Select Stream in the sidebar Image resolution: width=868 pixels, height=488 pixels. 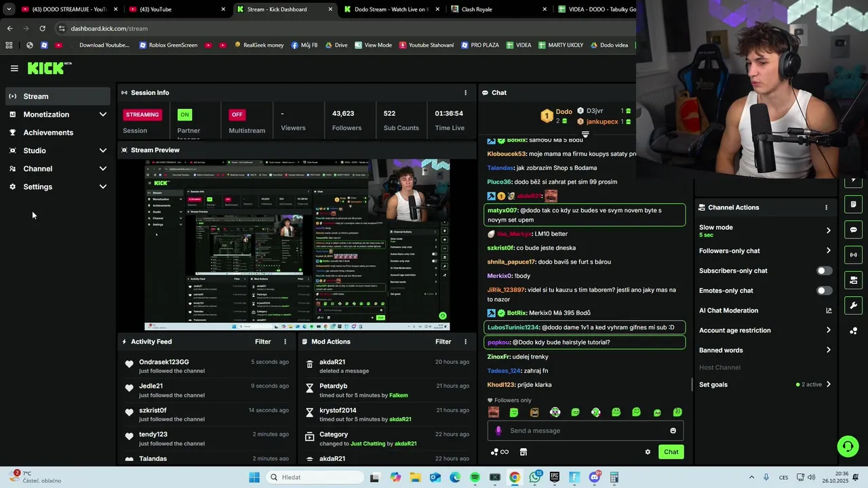coord(58,96)
